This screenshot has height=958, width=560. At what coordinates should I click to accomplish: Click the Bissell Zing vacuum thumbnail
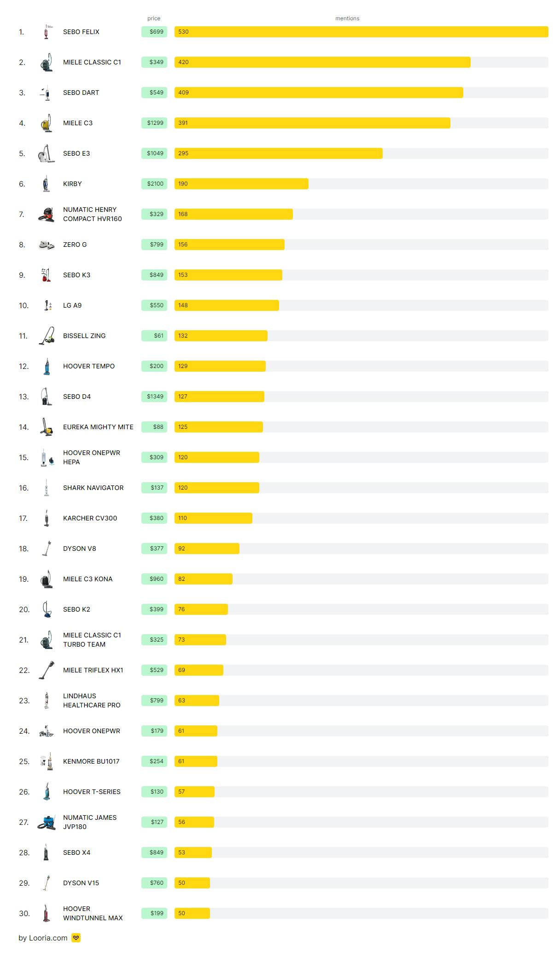46,336
